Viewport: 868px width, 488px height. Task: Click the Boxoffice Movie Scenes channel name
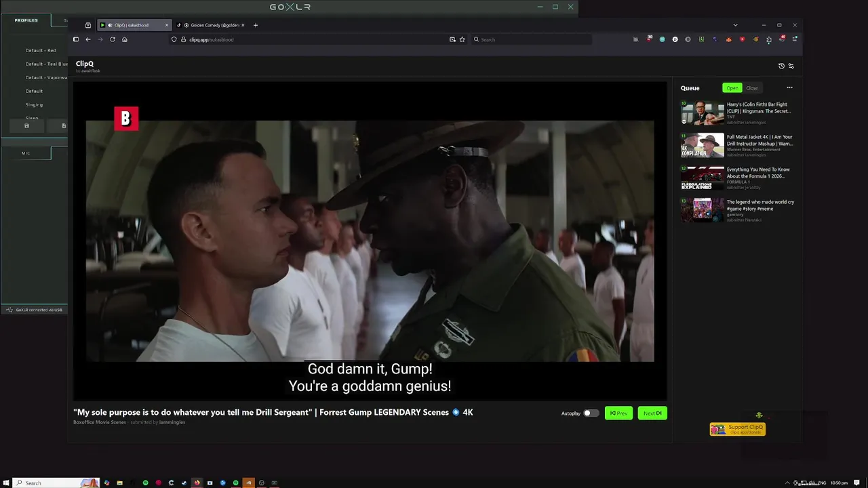click(x=100, y=422)
